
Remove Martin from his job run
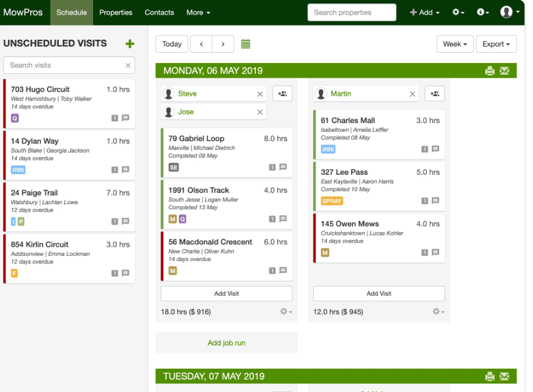(412, 94)
